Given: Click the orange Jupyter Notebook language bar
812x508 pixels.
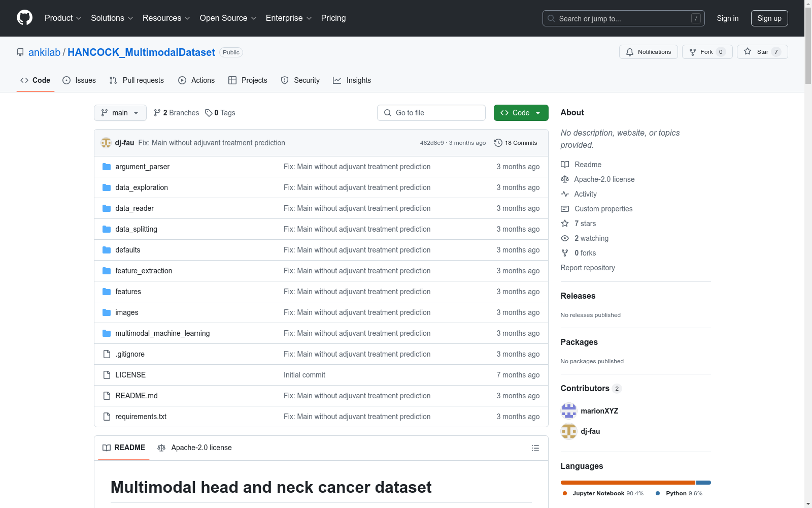Looking at the screenshot, I should click(627, 483).
